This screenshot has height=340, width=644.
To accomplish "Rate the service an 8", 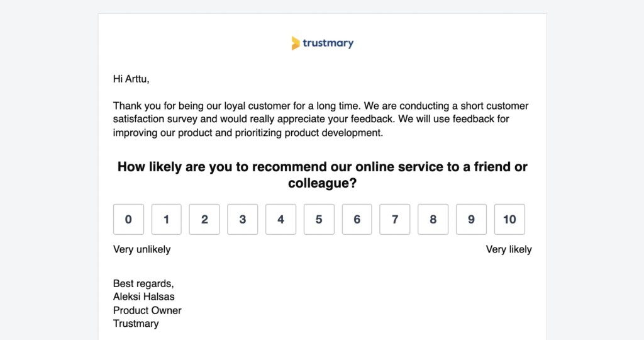I will (433, 219).
